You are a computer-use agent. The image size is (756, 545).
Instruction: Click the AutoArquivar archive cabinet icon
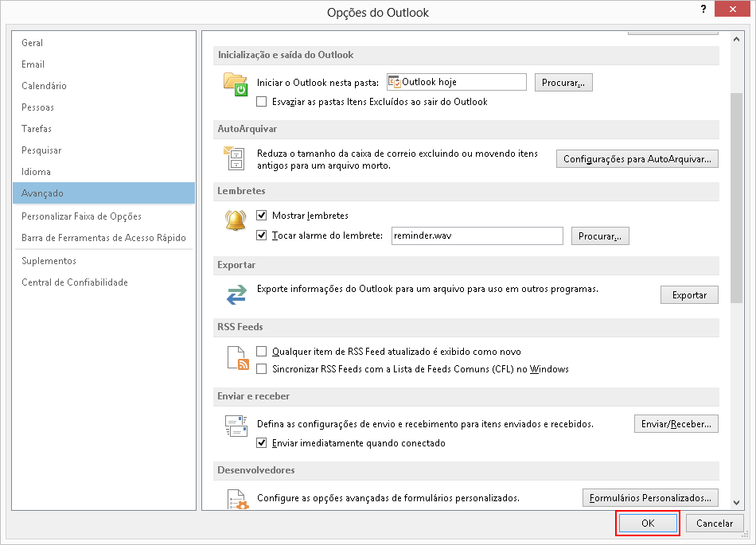tap(236, 158)
